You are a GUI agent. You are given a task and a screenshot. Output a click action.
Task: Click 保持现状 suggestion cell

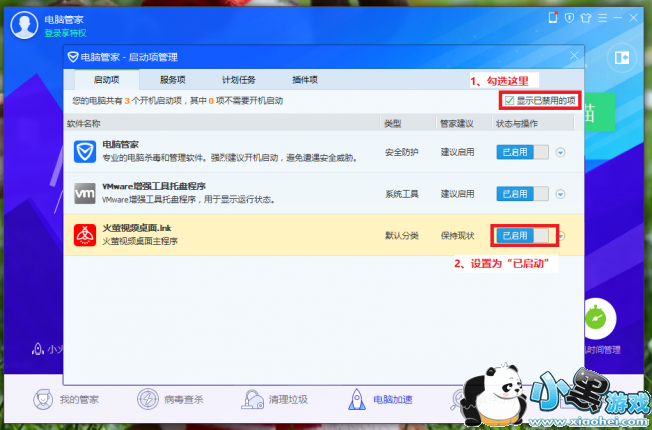tap(457, 236)
